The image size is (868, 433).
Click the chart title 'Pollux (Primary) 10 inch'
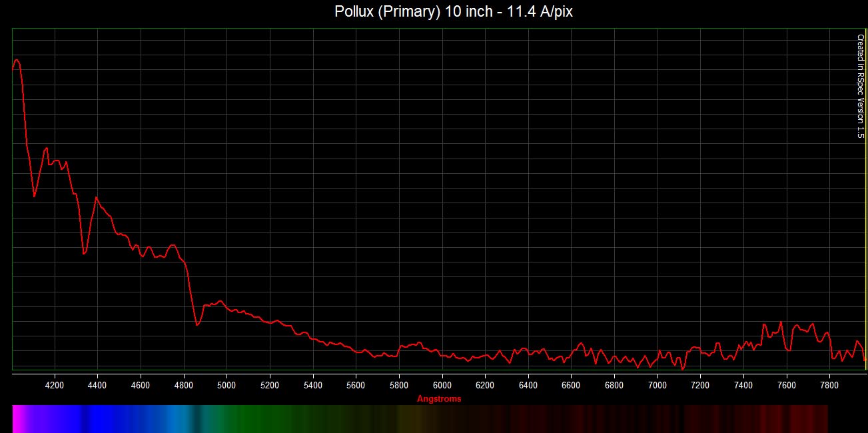(x=452, y=12)
